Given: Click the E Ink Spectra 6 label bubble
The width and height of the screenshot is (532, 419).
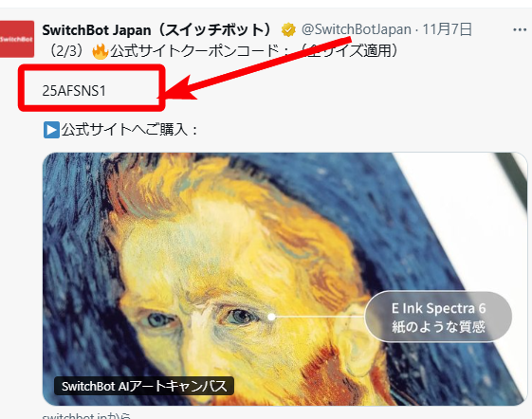Looking at the screenshot, I should (438, 317).
